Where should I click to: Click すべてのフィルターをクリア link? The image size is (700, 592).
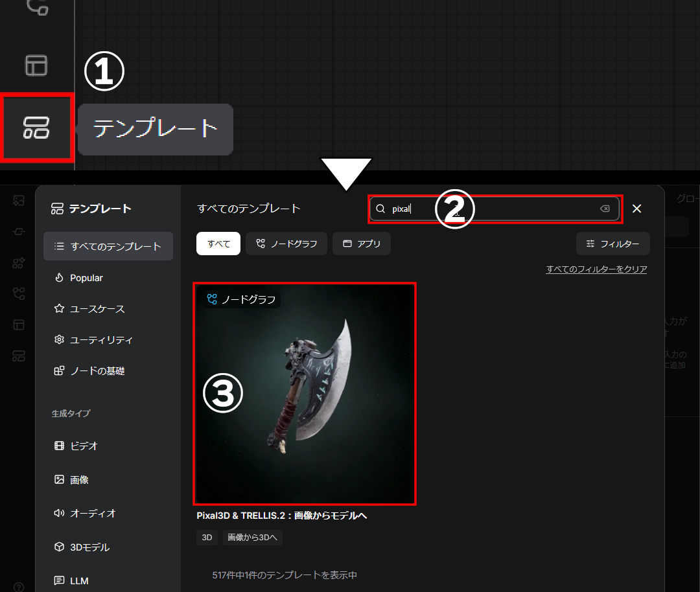(596, 269)
